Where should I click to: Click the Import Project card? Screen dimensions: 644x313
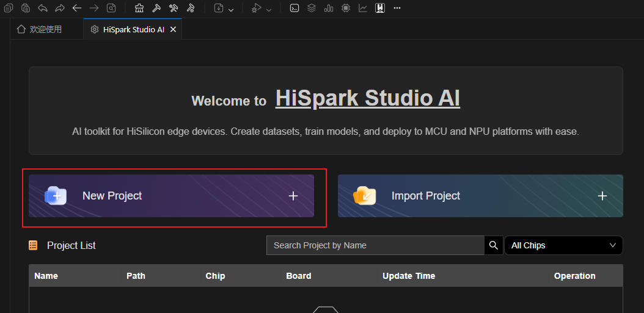coord(480,196)
